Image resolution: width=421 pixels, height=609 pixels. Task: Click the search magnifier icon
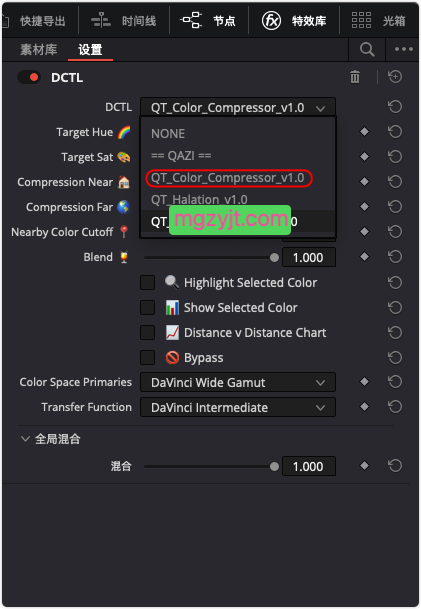pyautogui.click(x=367, y=50)
